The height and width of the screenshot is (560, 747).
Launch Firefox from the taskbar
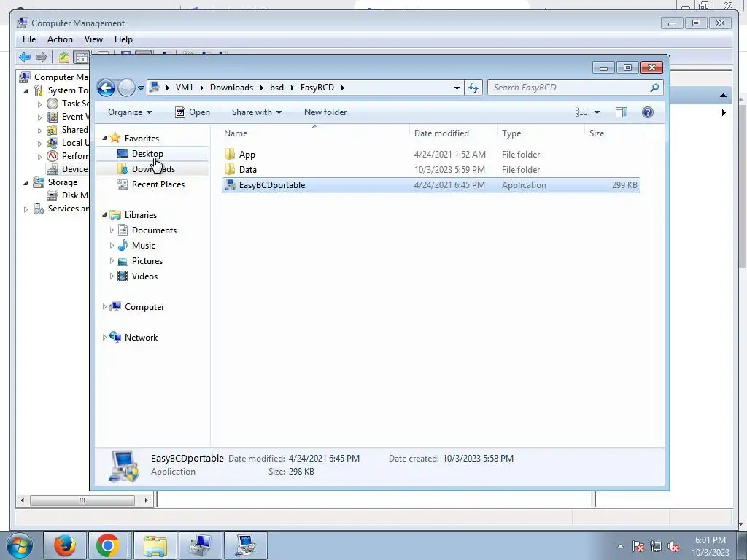point(65,545)
